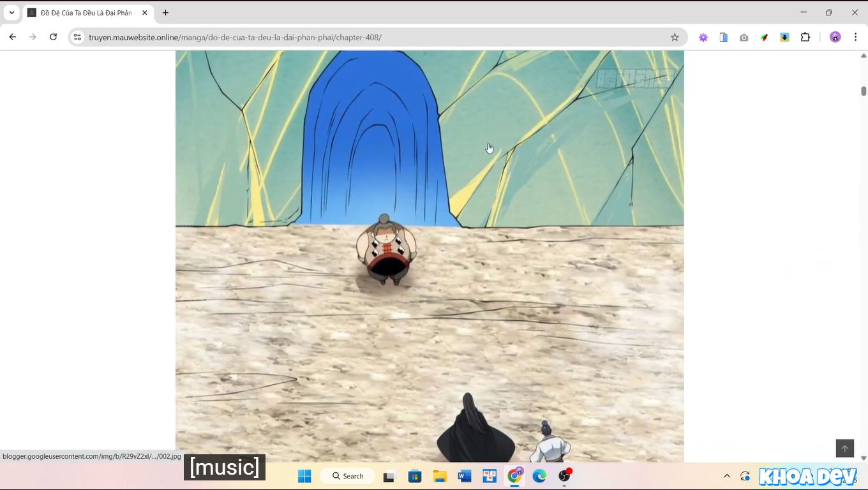Image resolution: width=868 pixels, height=490 pixels.
Task: Open the tab search dropdown
Action: coord(11,13)
